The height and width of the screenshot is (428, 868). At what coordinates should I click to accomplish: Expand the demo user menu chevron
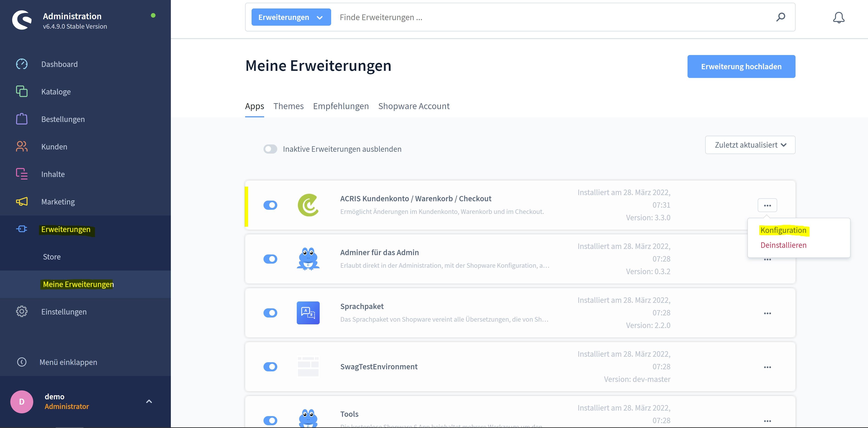(x=149, y=401)
